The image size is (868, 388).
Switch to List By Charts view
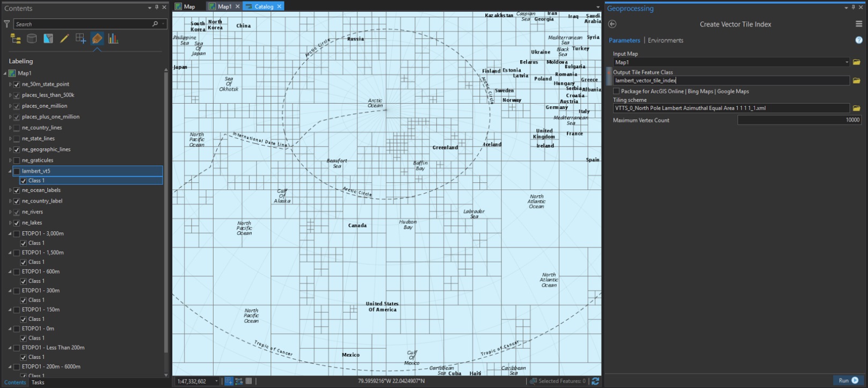click(x=113, y=39)
